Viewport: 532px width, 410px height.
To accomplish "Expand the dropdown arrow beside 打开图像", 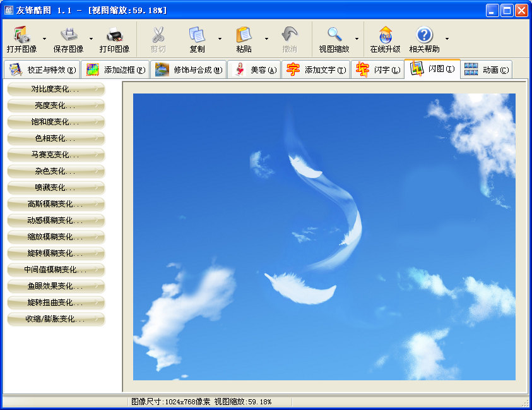I will pyautogui.click(x=44, y=39).
